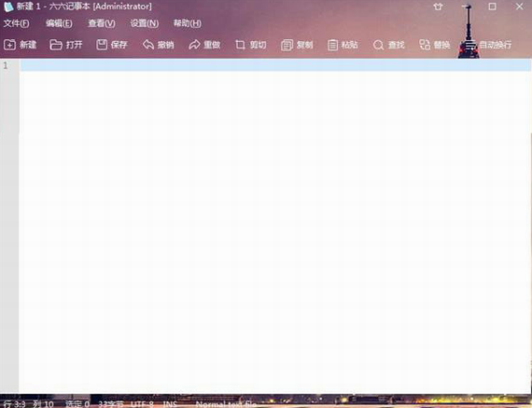Open the 文件(F) menu
Screen dimensions: 532x408
(x=16, y=23)
